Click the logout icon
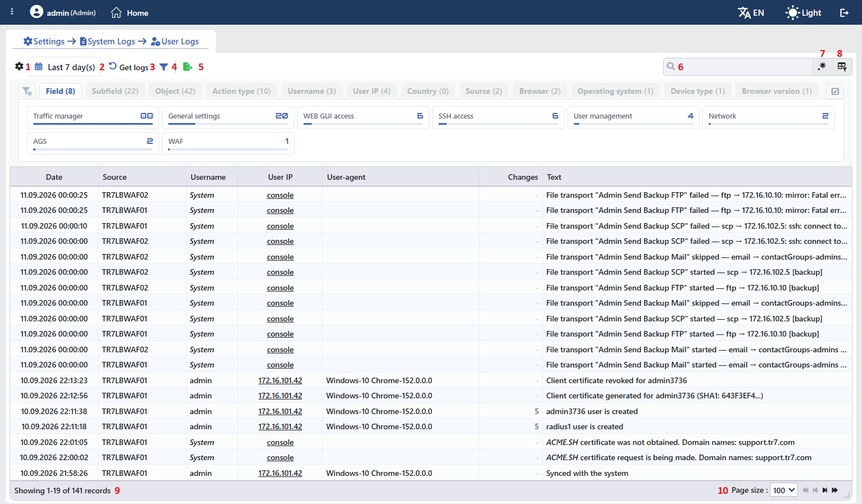Viewport: 862px width, 504px height. click(844, 12)
